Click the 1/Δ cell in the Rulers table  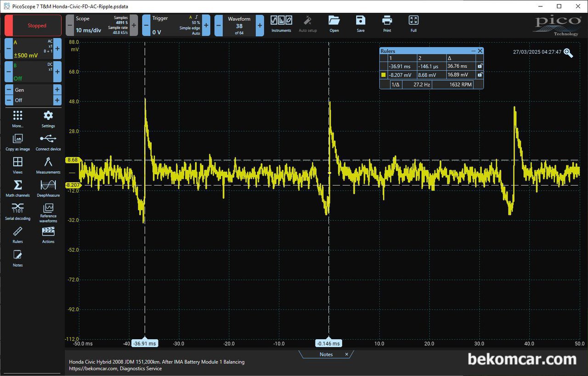click(x=395, y=84)
